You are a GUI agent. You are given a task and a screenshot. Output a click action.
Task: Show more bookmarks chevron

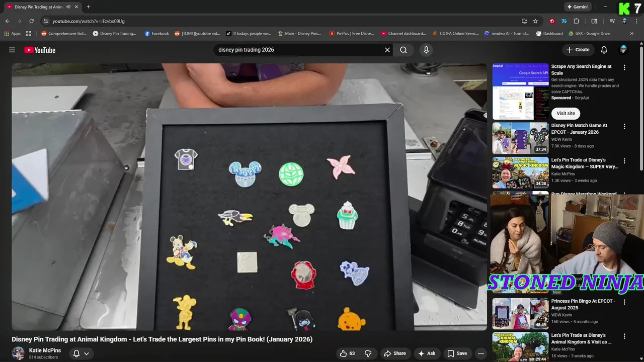click(x=632, y=34)
